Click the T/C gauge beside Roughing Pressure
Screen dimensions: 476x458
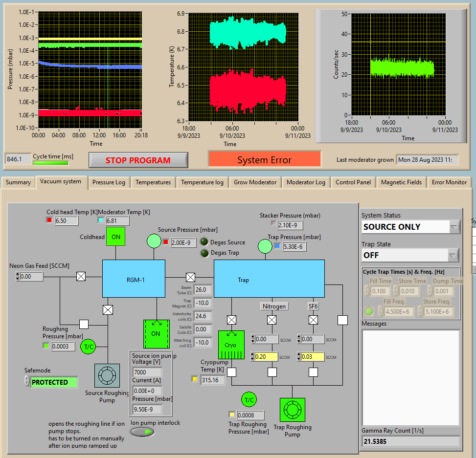[89, 346]
